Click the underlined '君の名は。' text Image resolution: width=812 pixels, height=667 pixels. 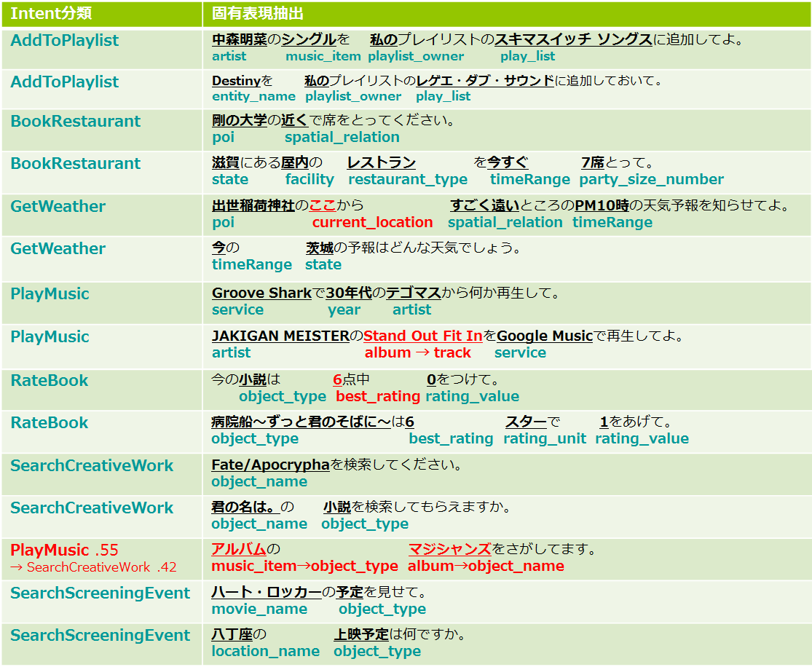point(245,507)
